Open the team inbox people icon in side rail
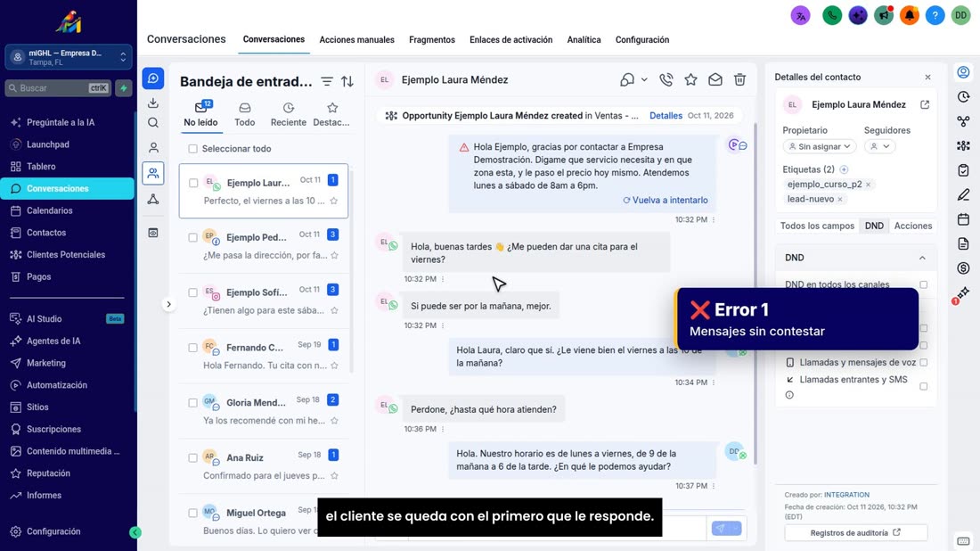 point(153,173)
